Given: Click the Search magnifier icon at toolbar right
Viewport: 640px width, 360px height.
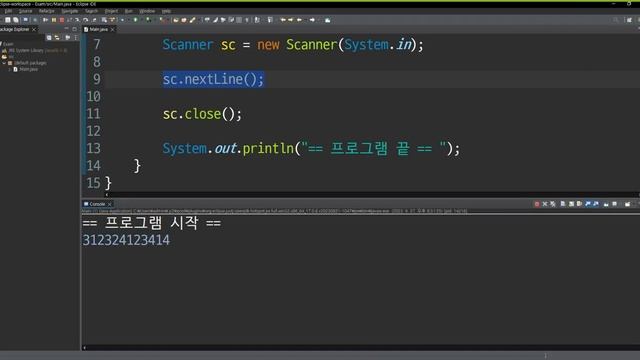Looking at the screenshot, I should [616, 20].
